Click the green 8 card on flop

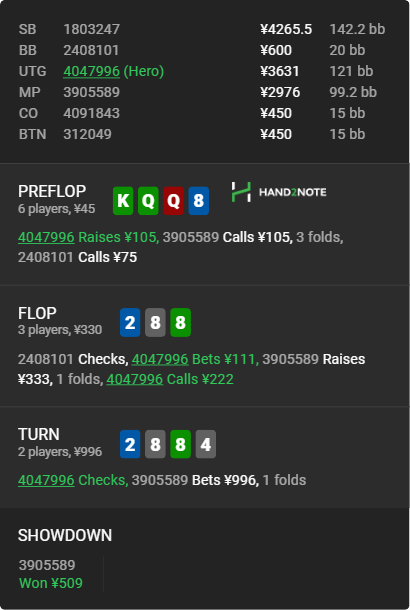point(180,323)
